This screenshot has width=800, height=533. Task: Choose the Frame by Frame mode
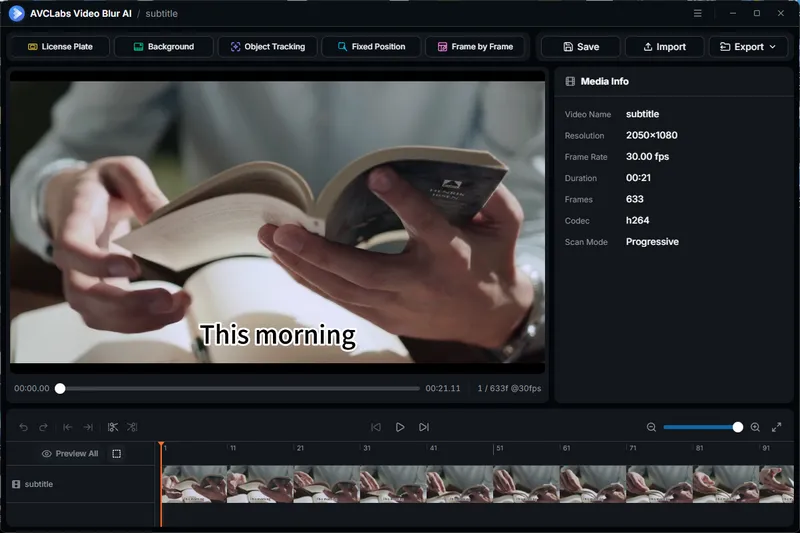coord(475,46)
